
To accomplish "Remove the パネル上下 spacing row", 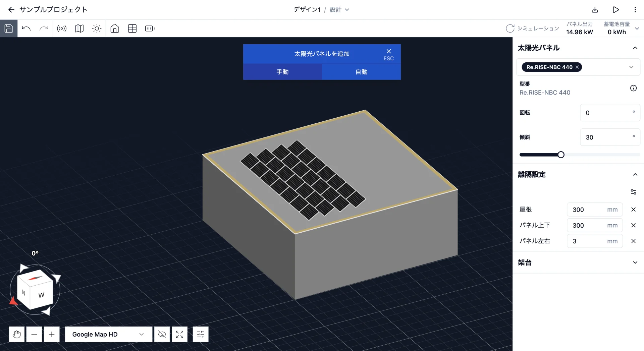I will (633, 225).
